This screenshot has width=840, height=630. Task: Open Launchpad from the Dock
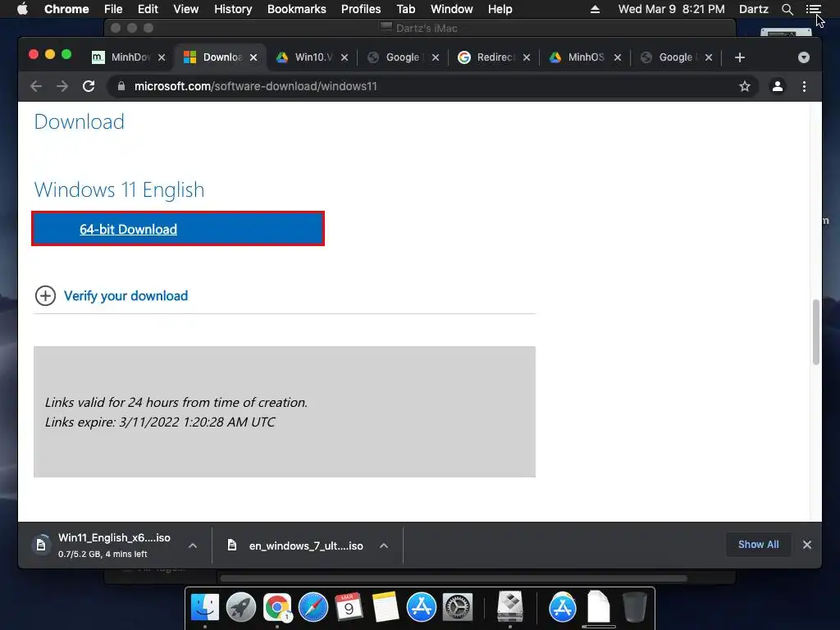pos(241,607)
